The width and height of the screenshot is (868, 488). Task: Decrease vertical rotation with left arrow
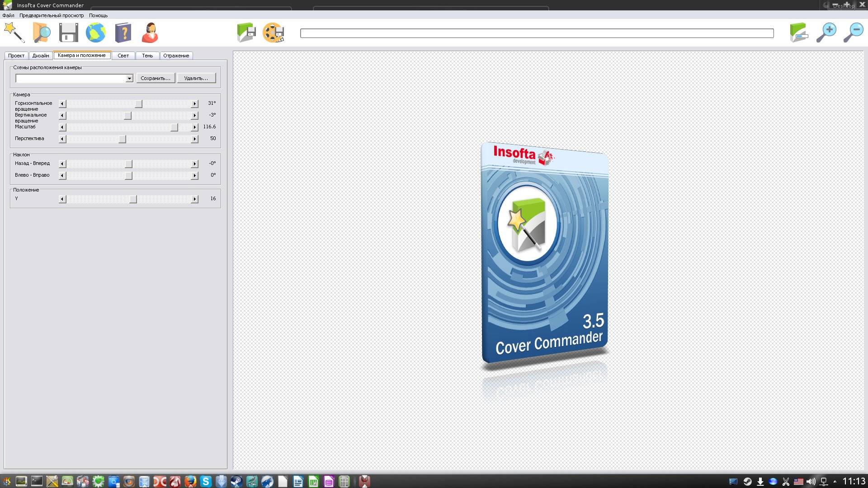pos(62,116)
